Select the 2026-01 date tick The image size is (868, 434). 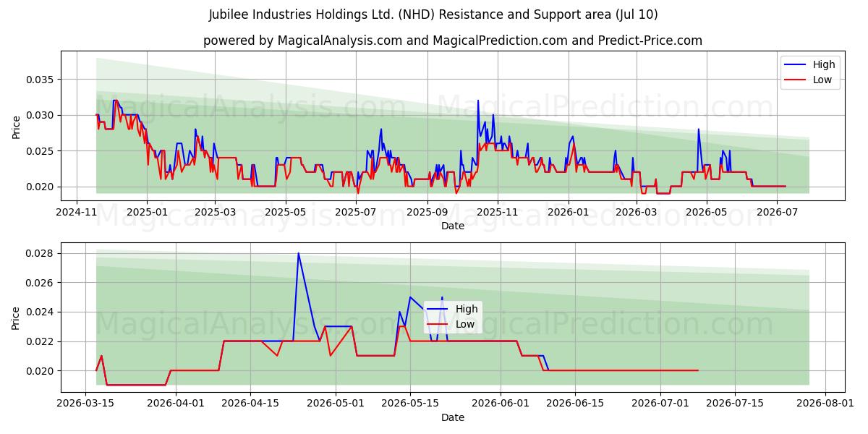(x=569, y=212)
